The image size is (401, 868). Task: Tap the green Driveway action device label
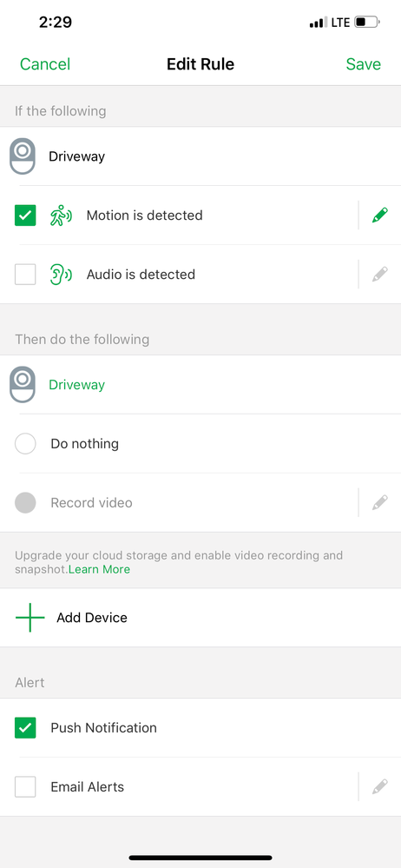point(77,385)
